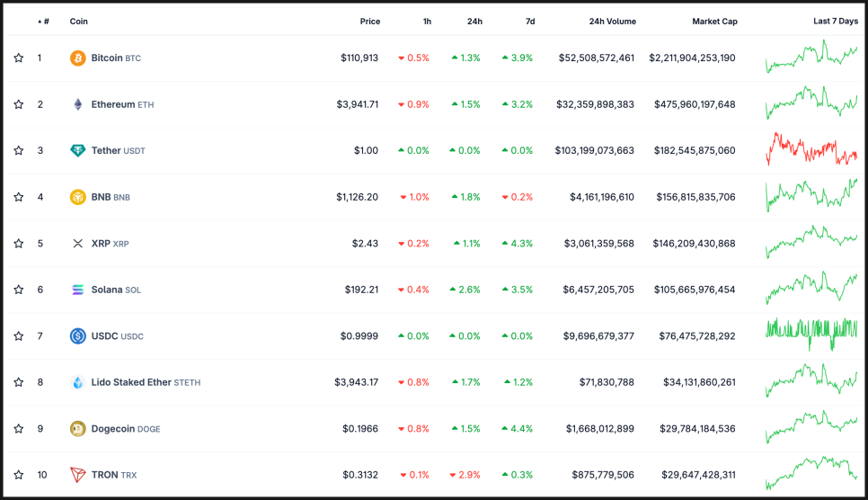This screenshot has height=500, width=868.
Task: Toggle the star next to Ethereum
Action: pos(19,104)
